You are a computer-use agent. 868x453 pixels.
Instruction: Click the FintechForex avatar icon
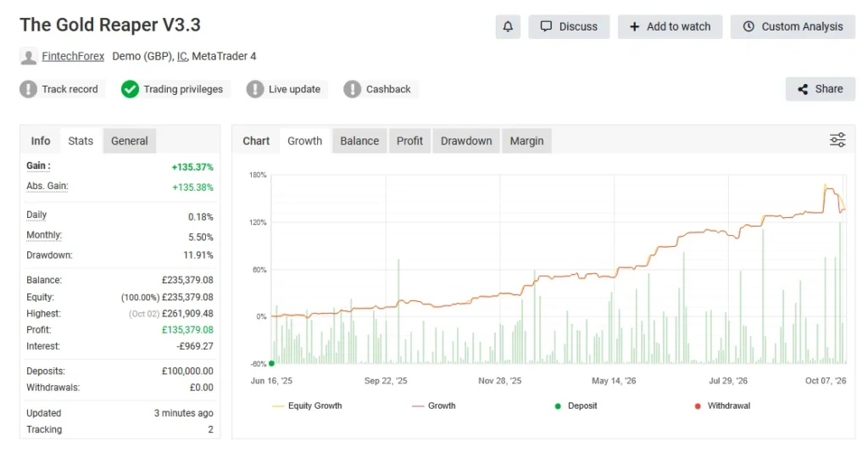pyautogui.click(x=28, y=56)
